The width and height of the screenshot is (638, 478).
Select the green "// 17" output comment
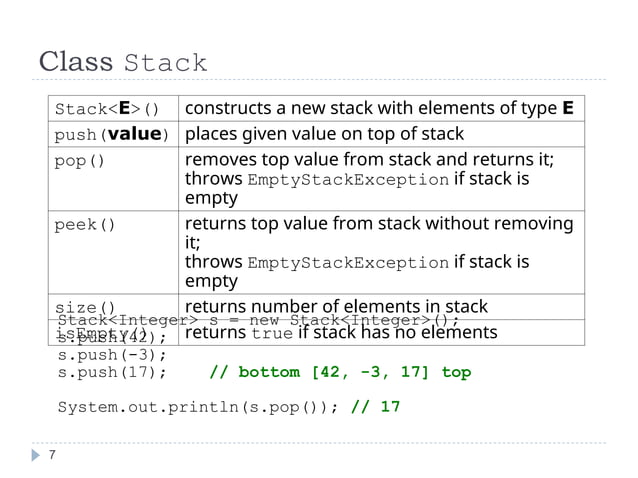click(376, 407)
